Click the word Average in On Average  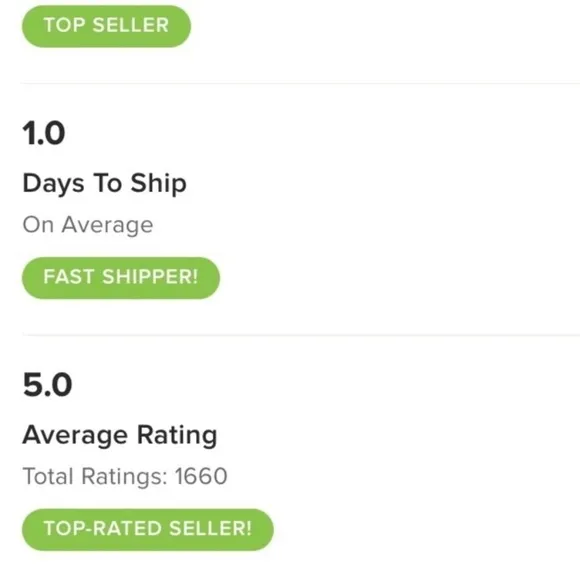point(107,225)
